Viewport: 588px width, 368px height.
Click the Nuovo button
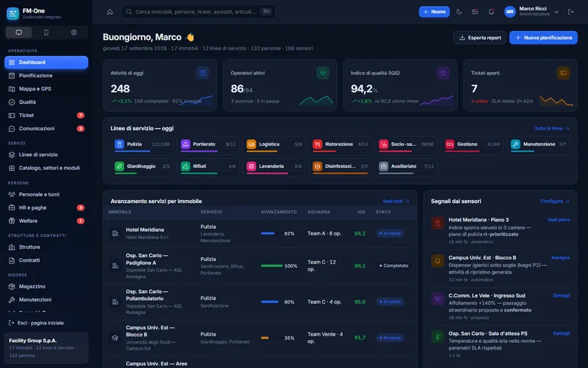[x=434, y=12]
